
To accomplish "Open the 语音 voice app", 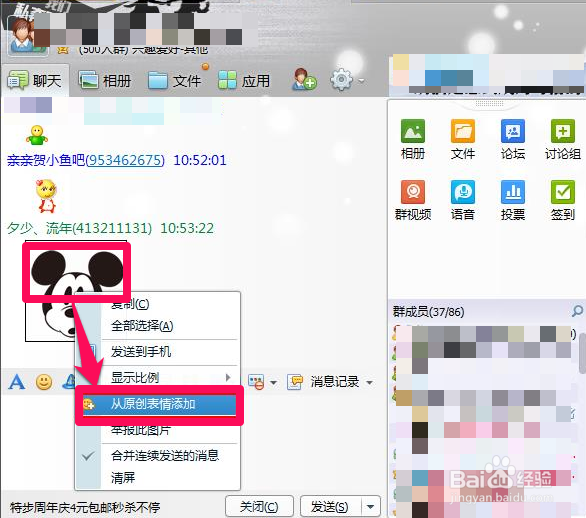I will (x=463, y=200).
